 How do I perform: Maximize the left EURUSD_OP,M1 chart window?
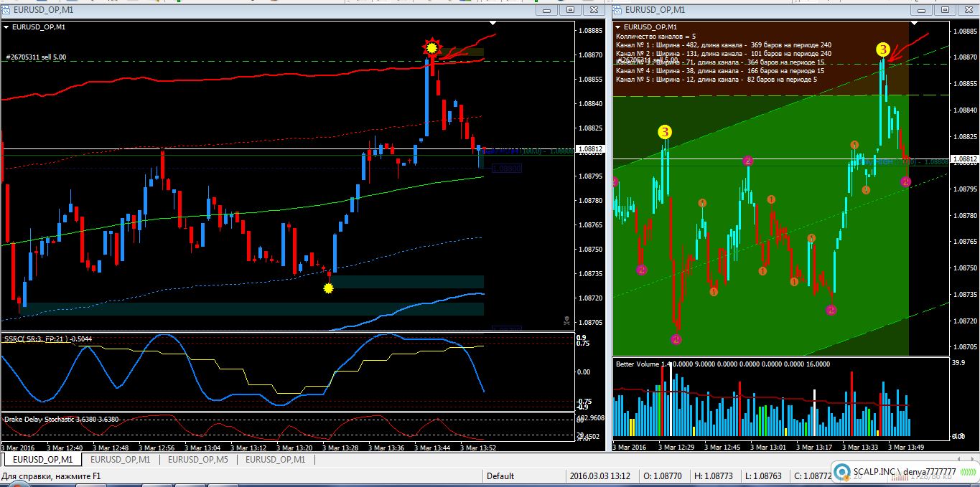pos(571,10)
